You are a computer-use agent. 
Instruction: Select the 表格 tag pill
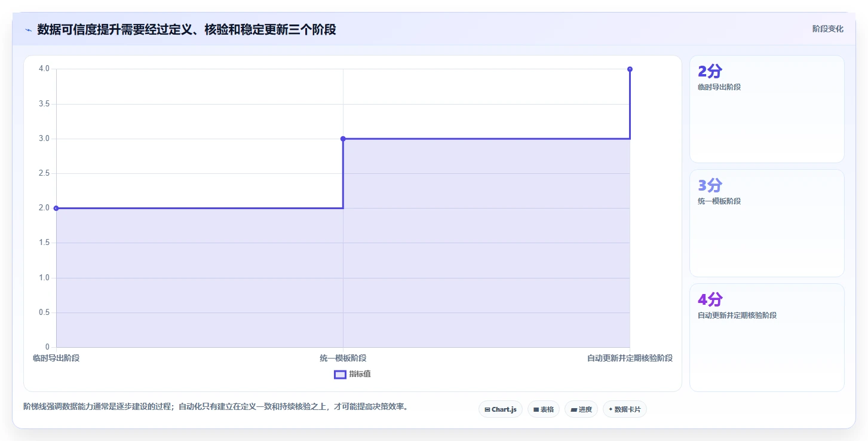[544, 409]
